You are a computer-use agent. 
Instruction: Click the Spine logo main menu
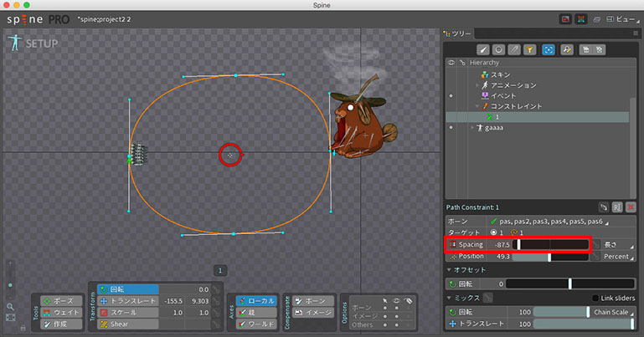[38, 19]
